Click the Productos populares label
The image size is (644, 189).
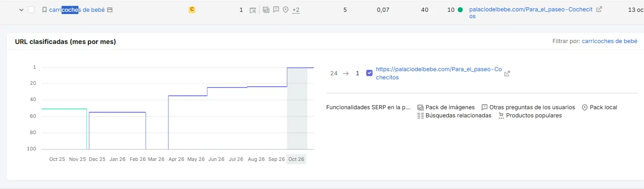[x=534, y=116]
